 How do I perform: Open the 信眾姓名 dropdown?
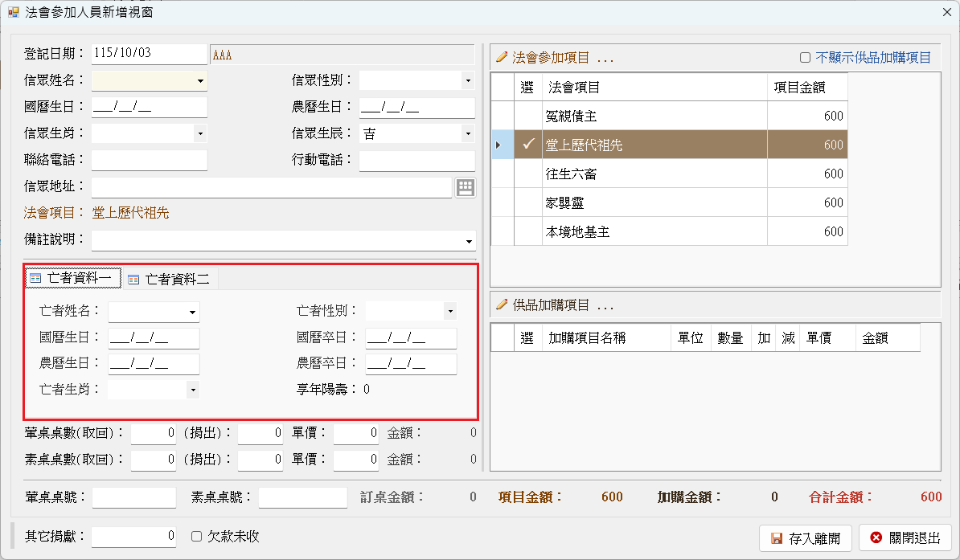(200, 81)
